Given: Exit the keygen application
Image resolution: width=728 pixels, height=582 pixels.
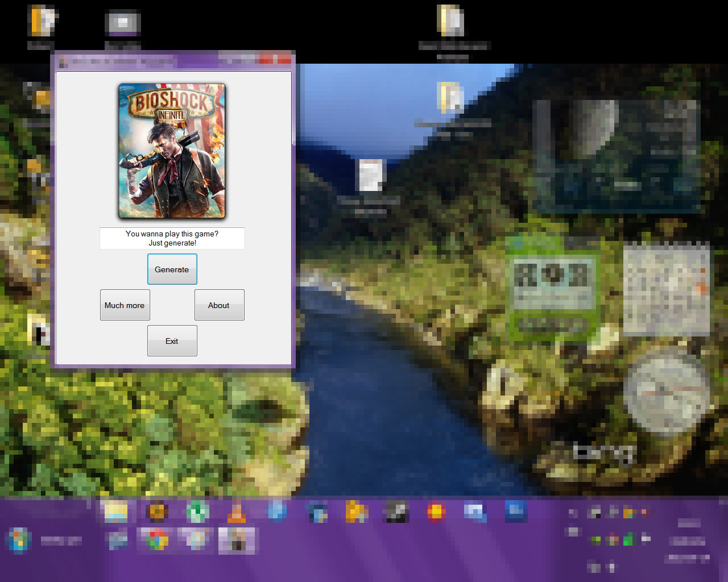Looking at the screenshot, I should pos(172,341).
